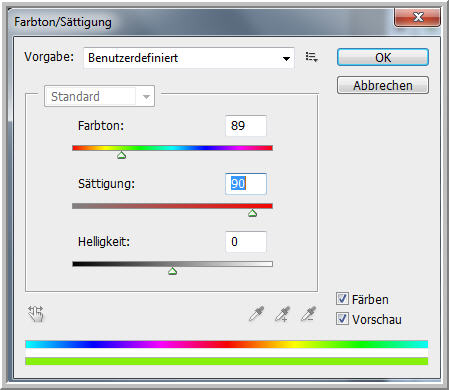
Task: Click the Sättigung slider handle
Action: [x=252, y=213]
